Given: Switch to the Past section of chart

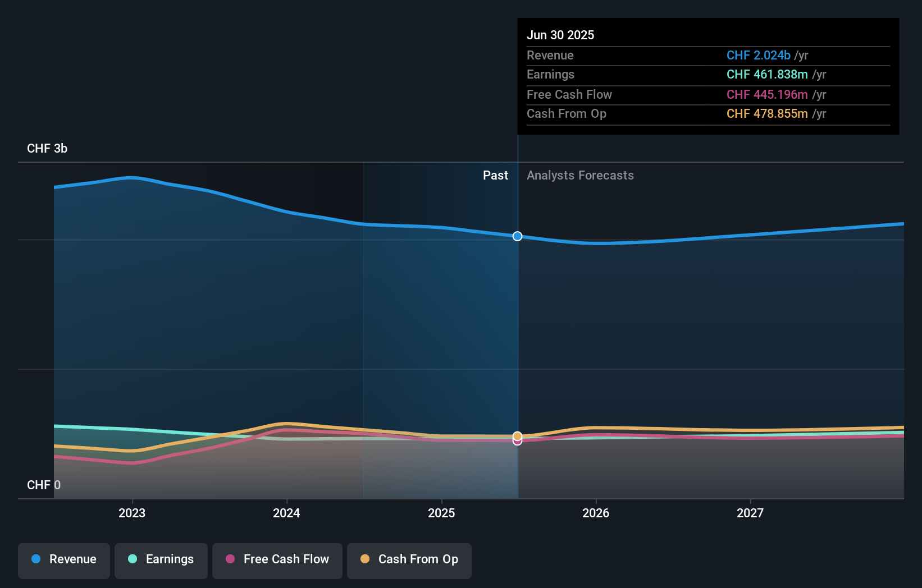Looking at the screenshot, I should [x=495, y=175].
